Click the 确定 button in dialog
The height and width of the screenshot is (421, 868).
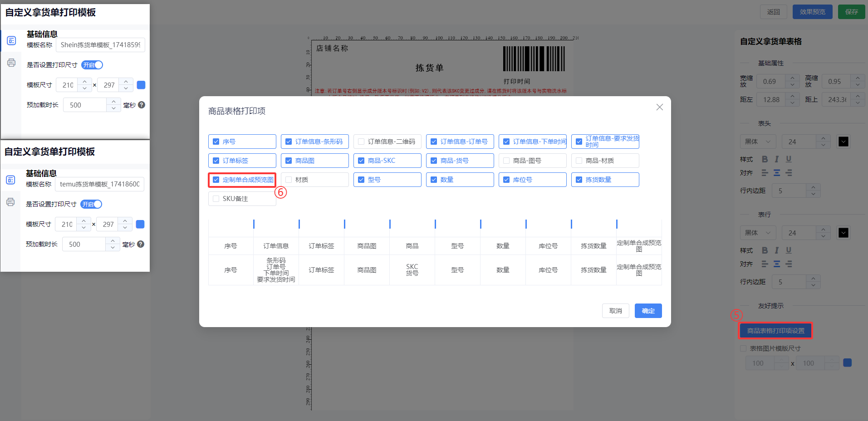(648, 311)
